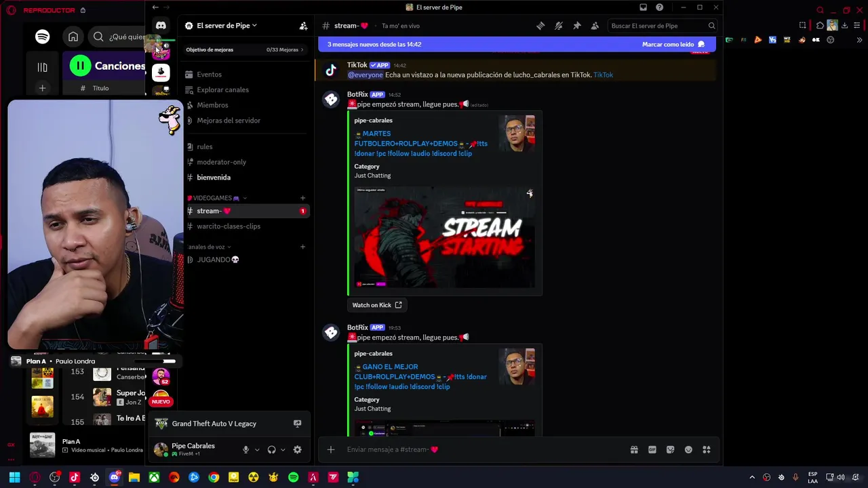The image size is (868, 488).
Task: Open headphone output options dropdown arrow
Action: [283, 449]
